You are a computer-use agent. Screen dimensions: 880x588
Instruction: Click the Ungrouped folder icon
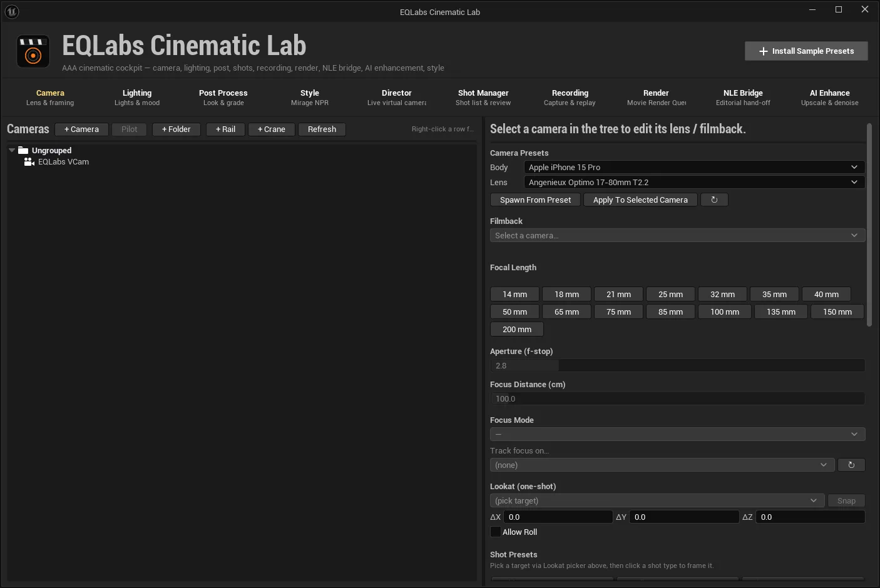[23, 150]
